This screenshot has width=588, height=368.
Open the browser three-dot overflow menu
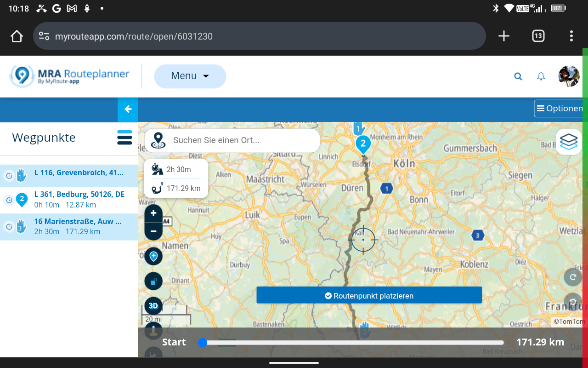pos(571,36)
